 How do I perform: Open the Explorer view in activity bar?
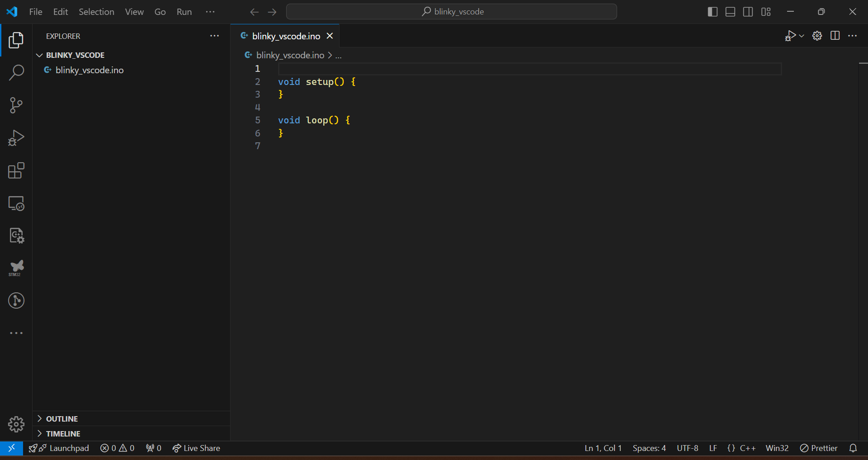pyautogui.click(x=16, y=40)
